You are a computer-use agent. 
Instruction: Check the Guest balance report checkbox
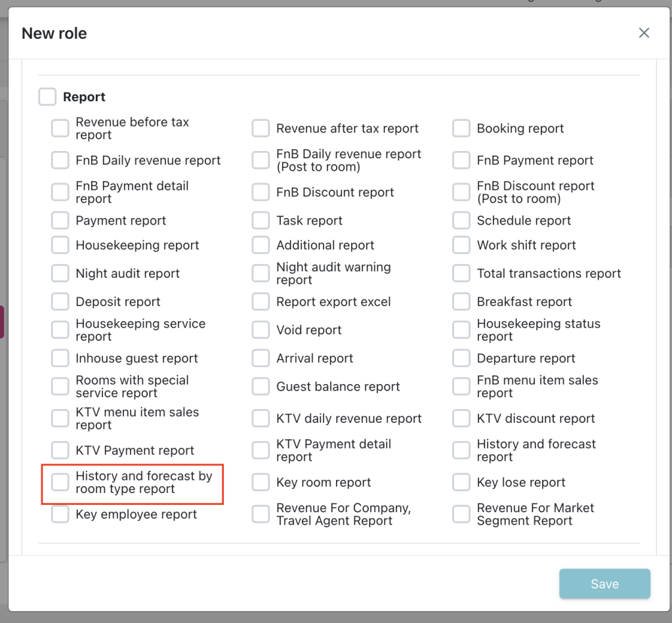coord(261,387)
